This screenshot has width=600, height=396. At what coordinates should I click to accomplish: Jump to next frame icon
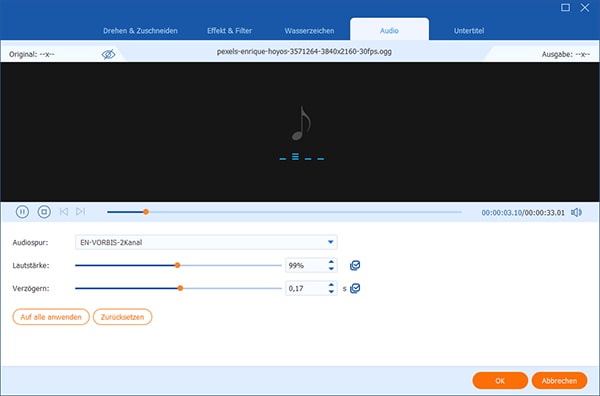(80, 212)
